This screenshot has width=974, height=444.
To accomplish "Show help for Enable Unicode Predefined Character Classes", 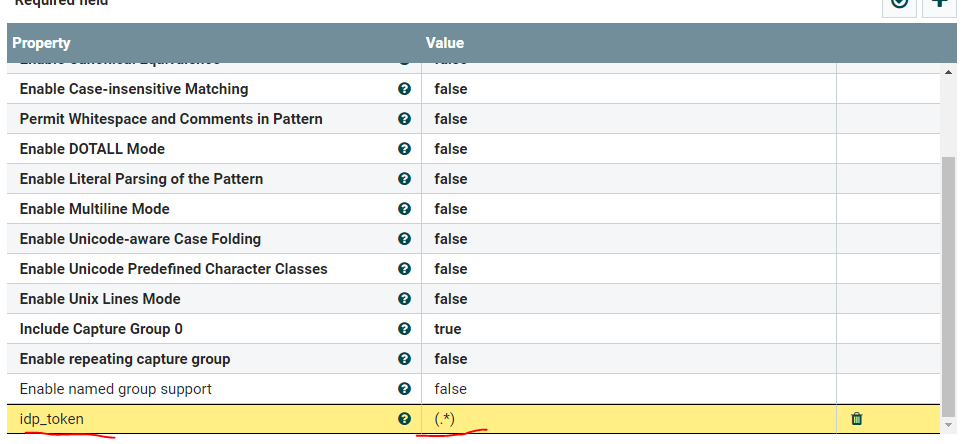I will pyautogui.click(x=404, y=269).
